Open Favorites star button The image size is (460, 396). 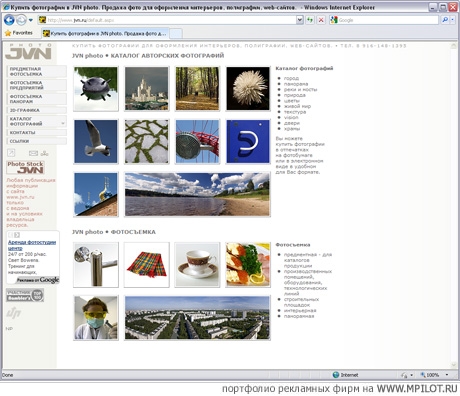click(x=19, y=33)
